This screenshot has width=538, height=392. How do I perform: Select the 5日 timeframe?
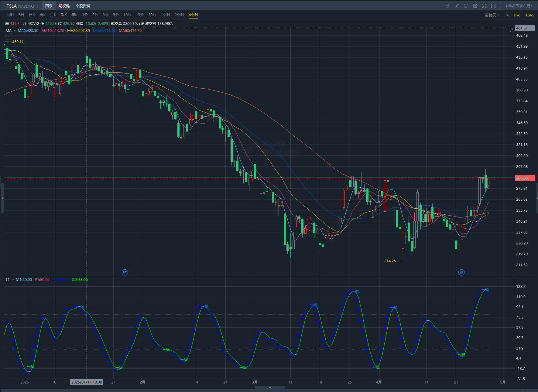click(21, 15)
